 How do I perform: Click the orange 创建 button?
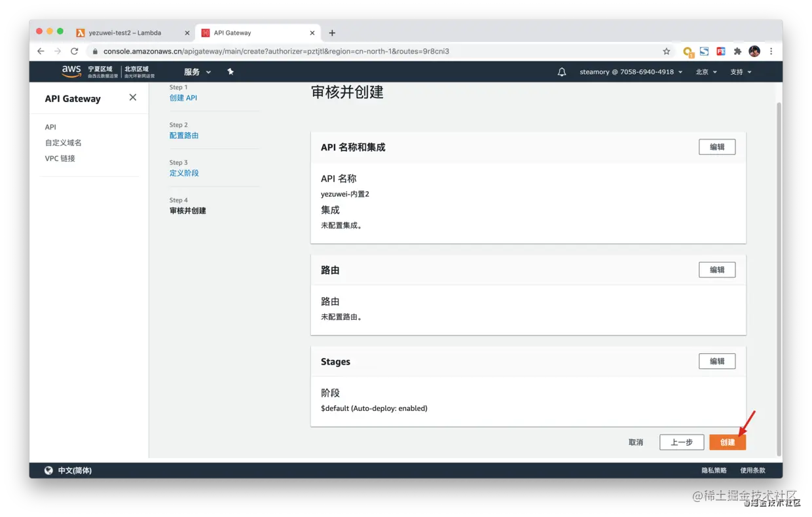(728, 442)
